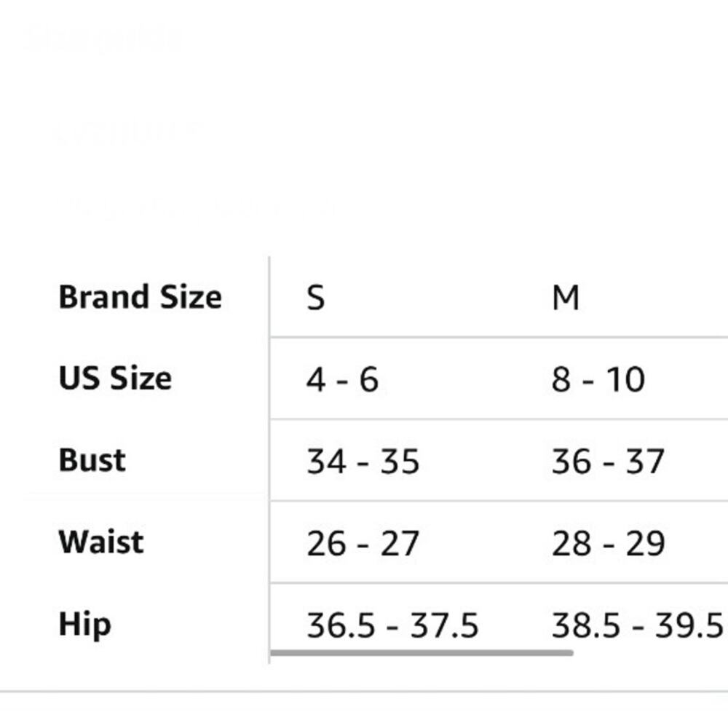728x728 pixels.
Task: Select the 8 - 10 US size cell
Action: 598,379
